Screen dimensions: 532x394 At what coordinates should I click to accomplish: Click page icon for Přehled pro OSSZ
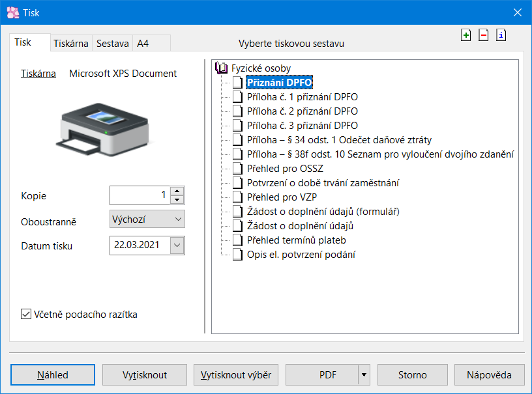[x=237, y=169]
